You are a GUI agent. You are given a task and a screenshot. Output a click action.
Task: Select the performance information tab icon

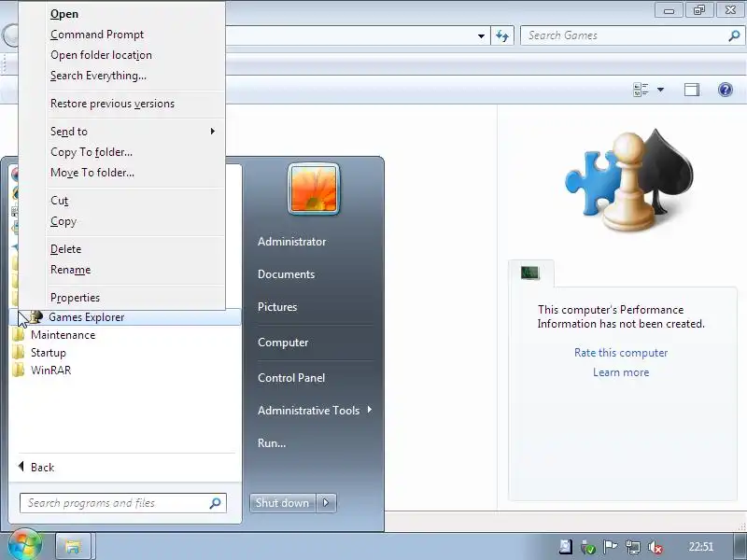click(x=529, y=273)
